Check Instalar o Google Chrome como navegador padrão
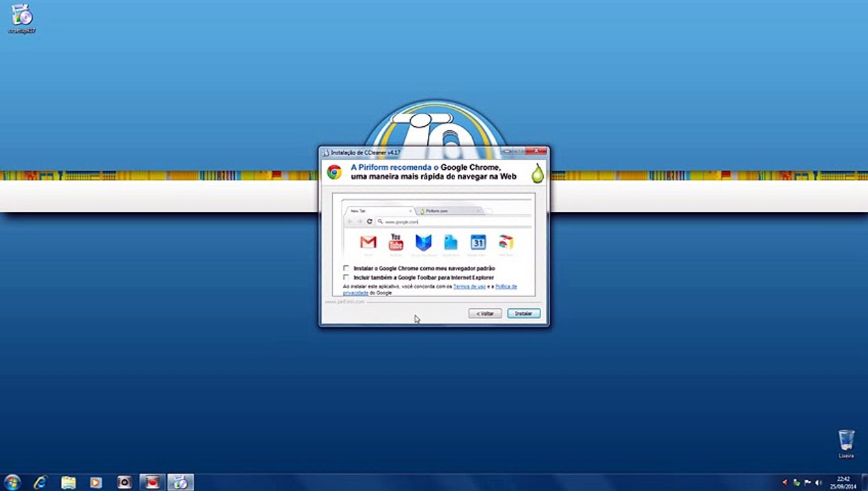 [x=346, y=269]
